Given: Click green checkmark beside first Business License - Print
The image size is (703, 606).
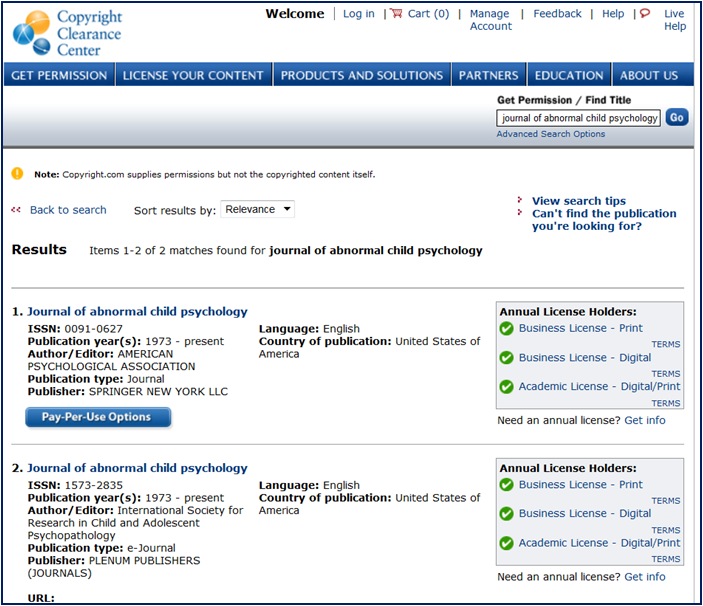Looking at the screenshot, I should click(x=506, y=329).
